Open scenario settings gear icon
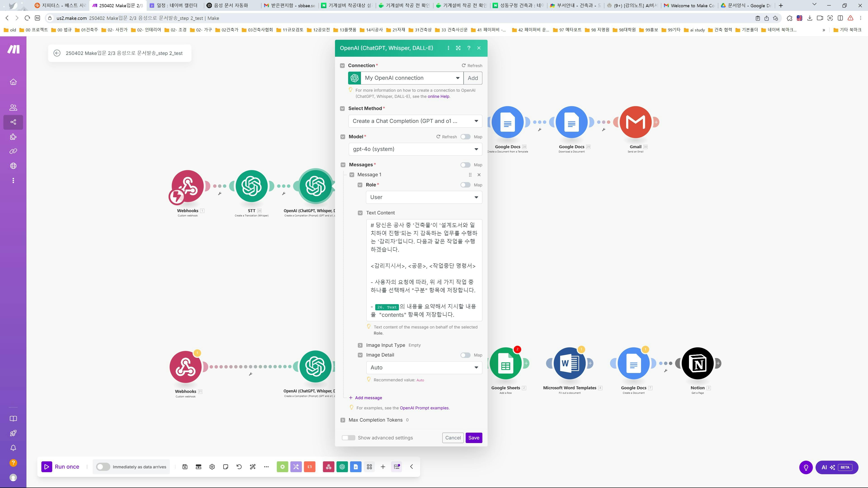 tap(212, 467)
